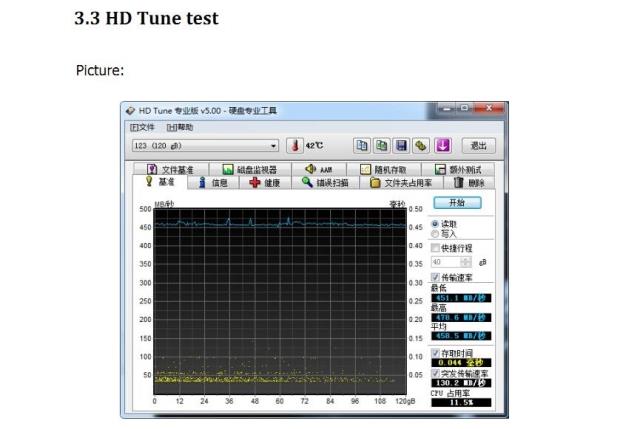Close the HD Tune window
Viewport: 640px width, 429px height.
pyautogui.click(x=489, y=109)
